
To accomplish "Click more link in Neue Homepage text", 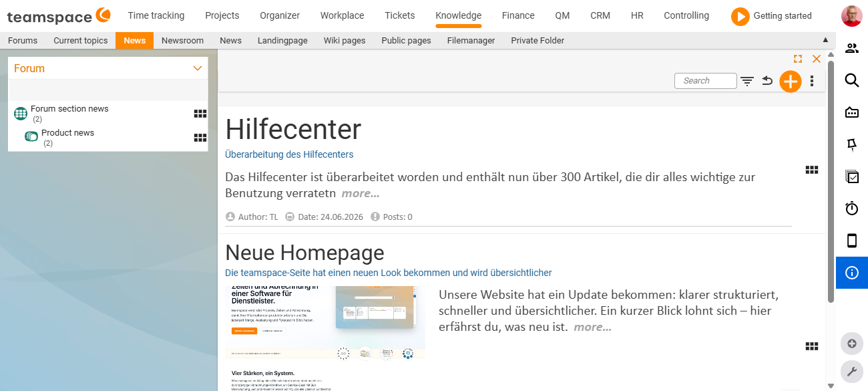I will pos(592,328).
